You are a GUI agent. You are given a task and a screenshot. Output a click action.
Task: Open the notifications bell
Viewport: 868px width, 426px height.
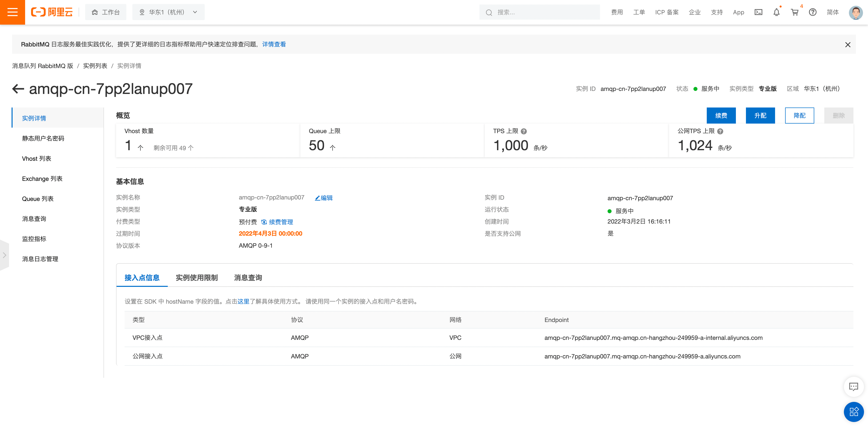pos(776,12)
